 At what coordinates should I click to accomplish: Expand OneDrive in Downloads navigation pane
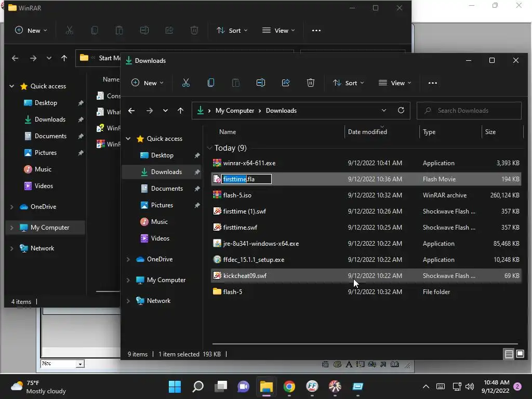click(128, 259)
